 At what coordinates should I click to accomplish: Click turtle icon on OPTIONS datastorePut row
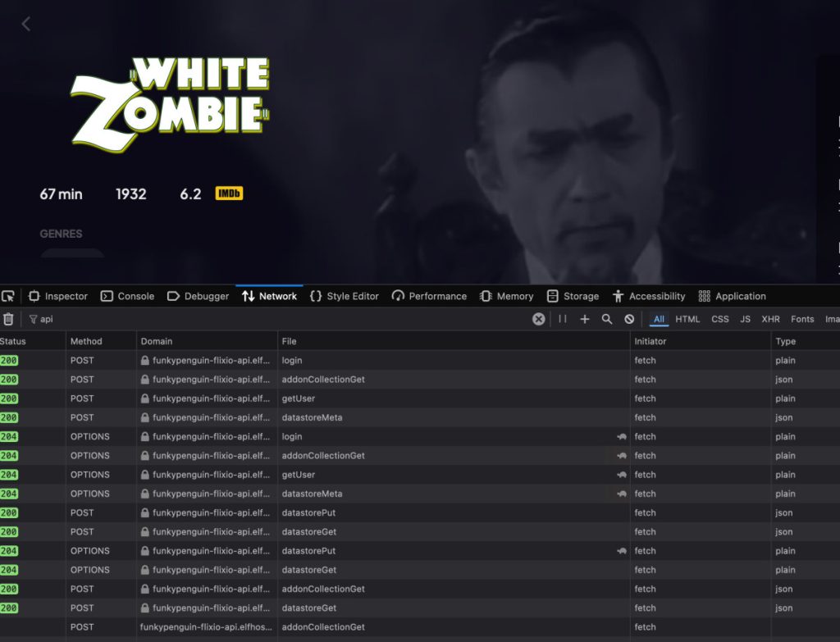pyautogui.click(x=622, y=551)
